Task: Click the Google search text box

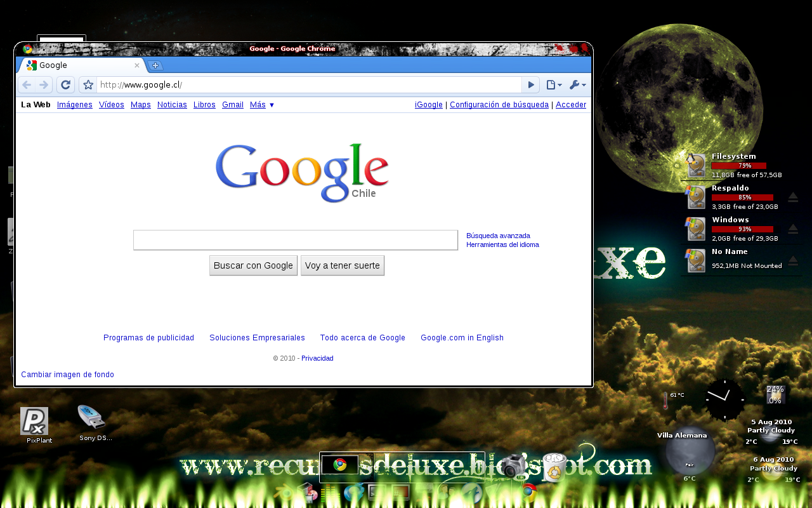Action: click(296, 240)
